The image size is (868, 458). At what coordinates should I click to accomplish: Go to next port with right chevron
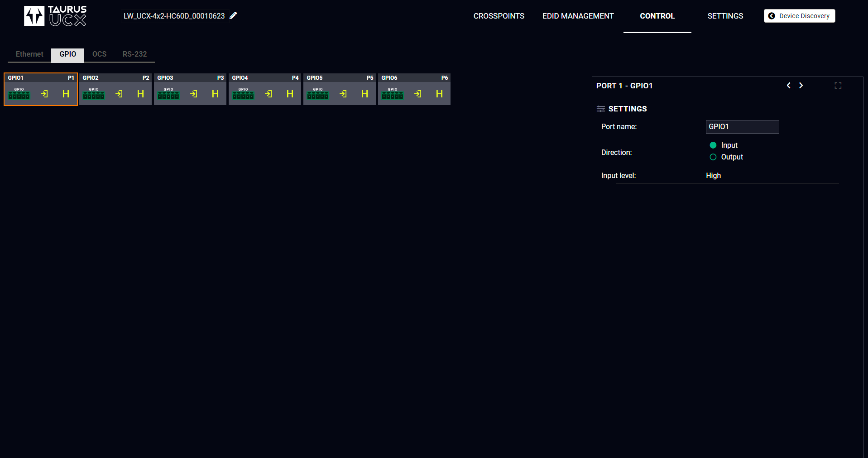801,85
